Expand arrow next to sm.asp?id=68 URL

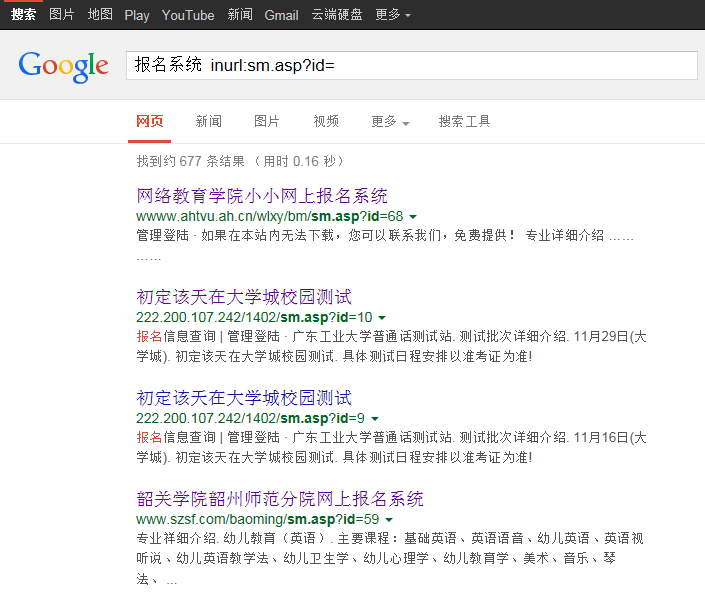pos(413,217)
